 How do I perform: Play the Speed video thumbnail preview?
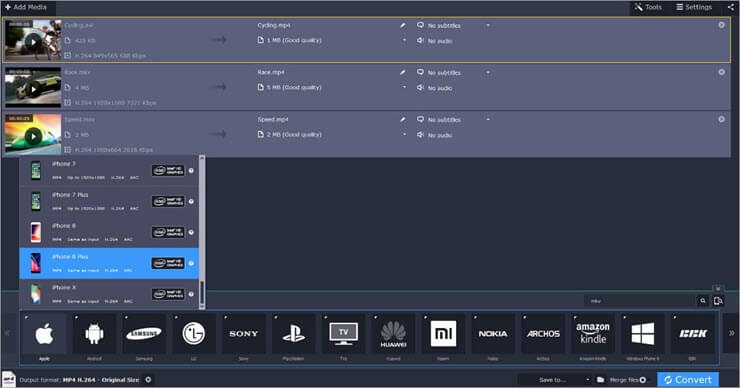pyautogui.click(x=33, y=136)
